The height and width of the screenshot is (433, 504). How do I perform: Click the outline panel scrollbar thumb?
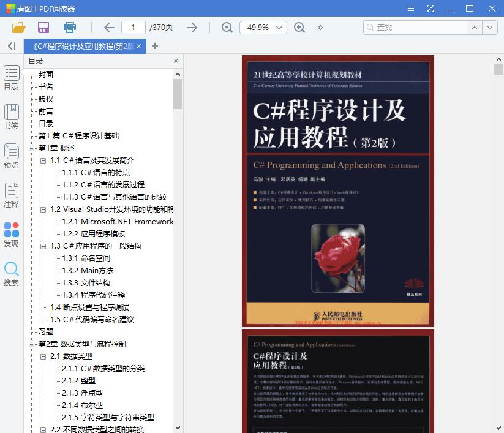pyautogui.click(x=178, y=94)
